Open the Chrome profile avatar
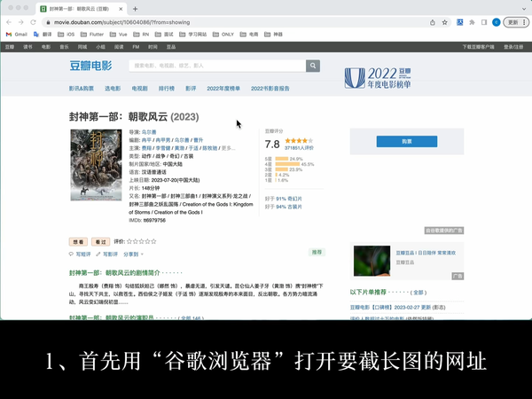532x399 pixels. 496,22
